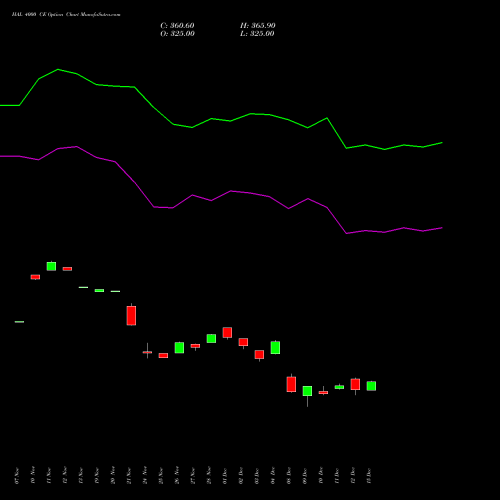Click the red 08 Dec candlestick
Image resolution: width=500 pixels, height=500 pixels.
pos(291,384)
